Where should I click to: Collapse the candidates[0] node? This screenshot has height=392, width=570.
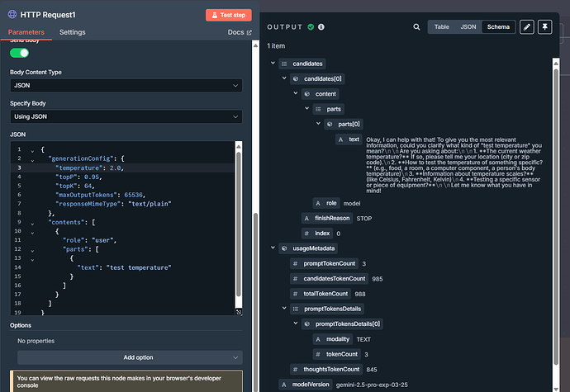coord(284,78)
